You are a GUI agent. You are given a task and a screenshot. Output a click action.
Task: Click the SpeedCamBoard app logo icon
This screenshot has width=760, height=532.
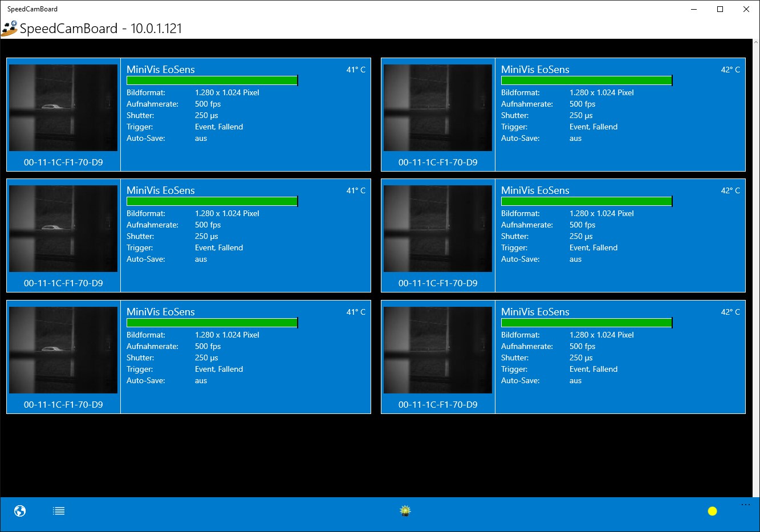click(9, 29)
